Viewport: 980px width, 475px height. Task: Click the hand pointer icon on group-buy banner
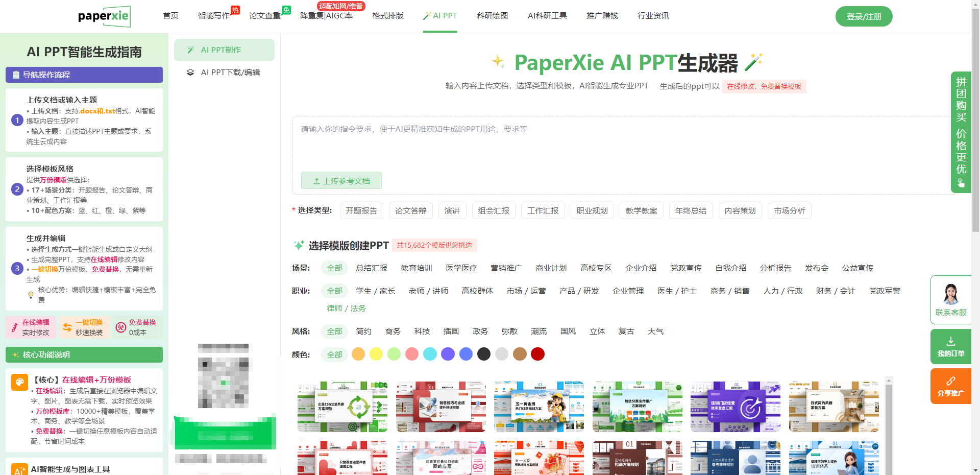[961, 183]
